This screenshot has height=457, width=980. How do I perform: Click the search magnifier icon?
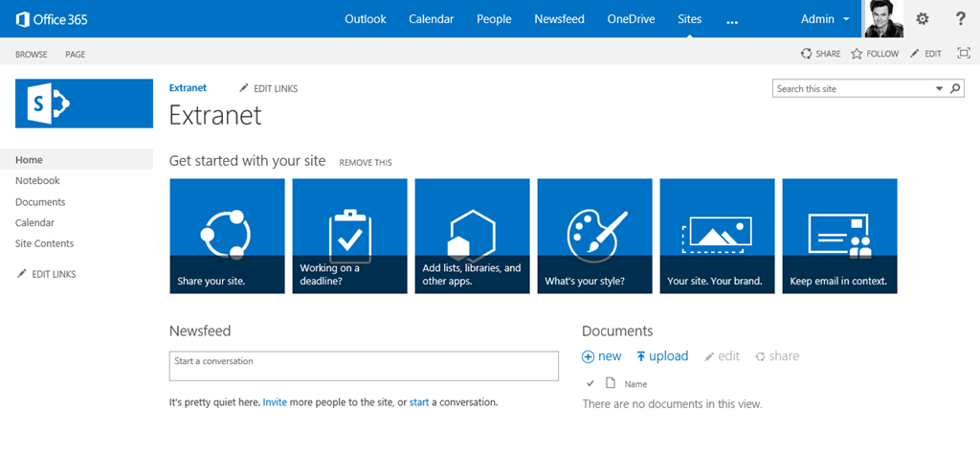coord(955,89)
